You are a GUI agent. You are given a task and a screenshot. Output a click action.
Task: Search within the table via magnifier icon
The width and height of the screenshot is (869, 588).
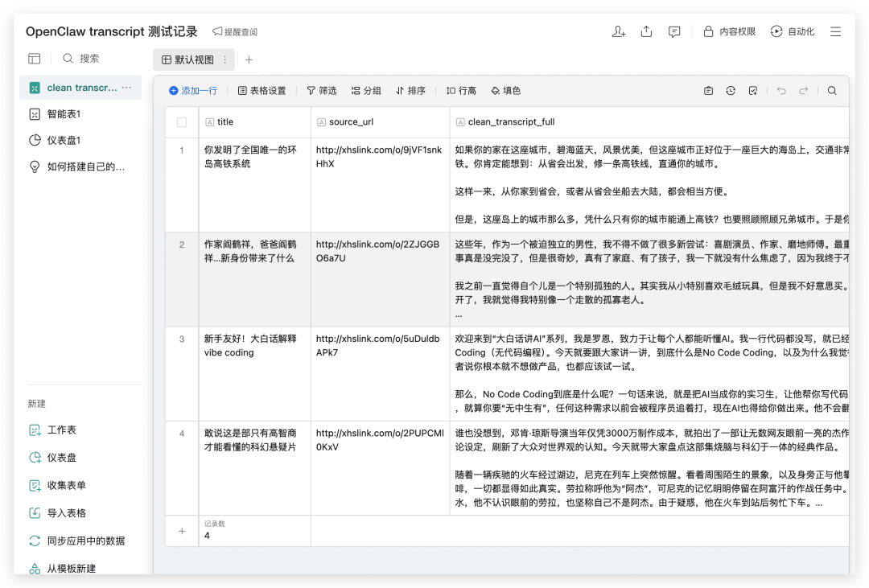pyautogui.click(x=832, y=90)
